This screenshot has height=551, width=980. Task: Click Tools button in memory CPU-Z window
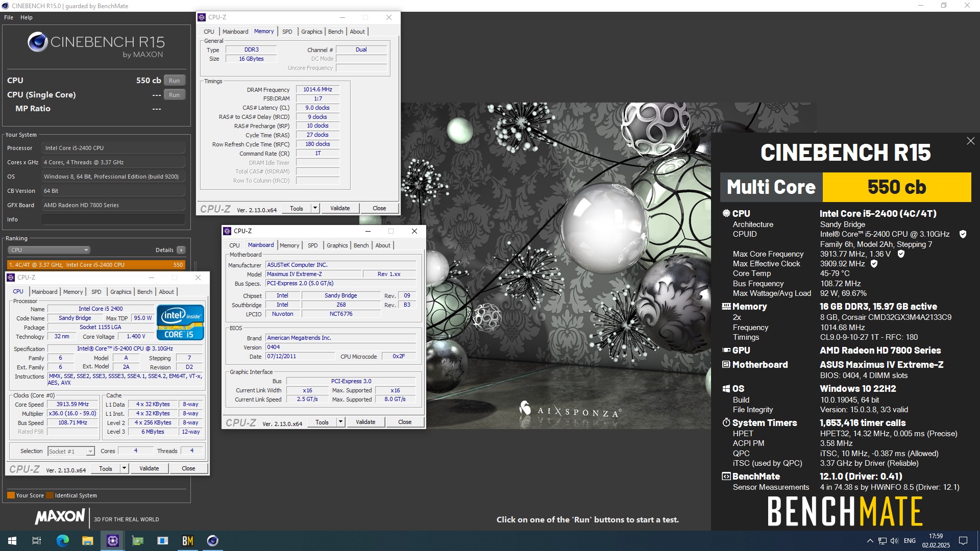pos(297,208)
